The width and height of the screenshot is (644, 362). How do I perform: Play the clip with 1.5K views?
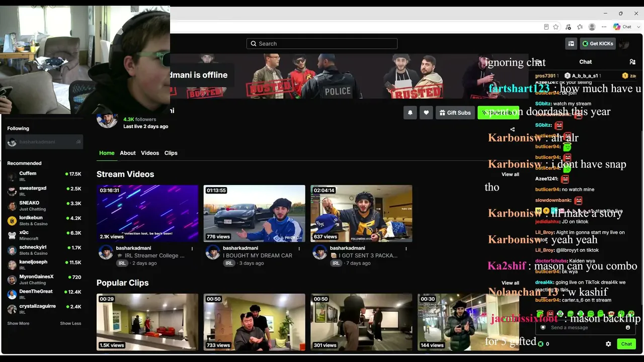click(x=147, y=322)
